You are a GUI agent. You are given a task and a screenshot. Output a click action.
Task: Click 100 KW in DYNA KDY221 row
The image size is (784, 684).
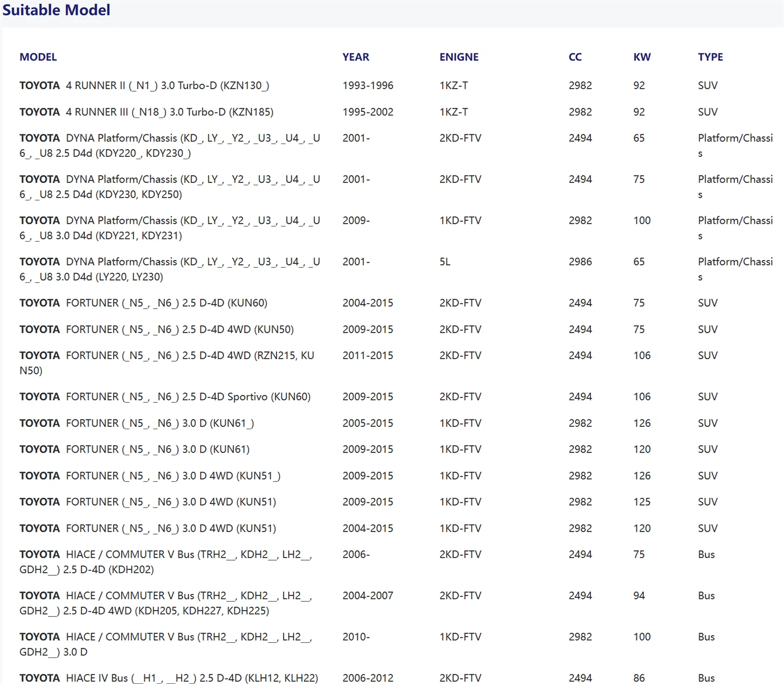point(642,220)
